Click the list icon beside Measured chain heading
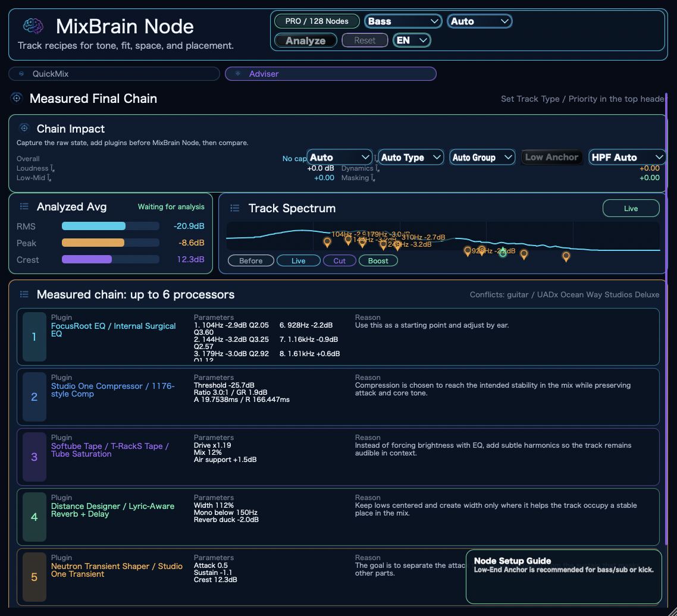Viewport: 677px width, 616px height. [24, 294]
